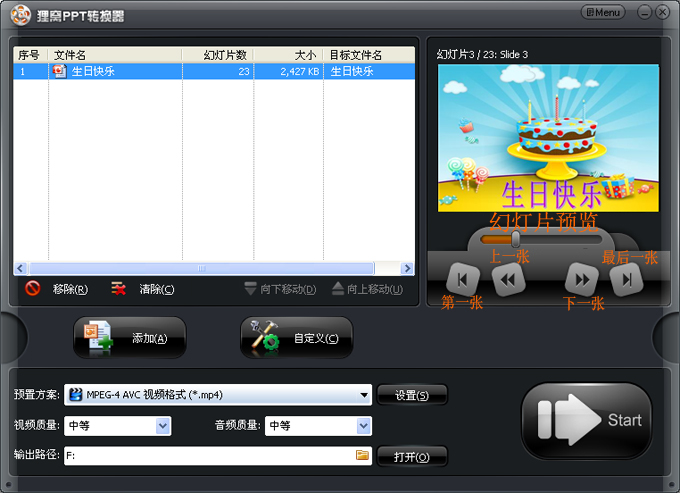Click the 目标文件名 column header

[x=369, y=55]
